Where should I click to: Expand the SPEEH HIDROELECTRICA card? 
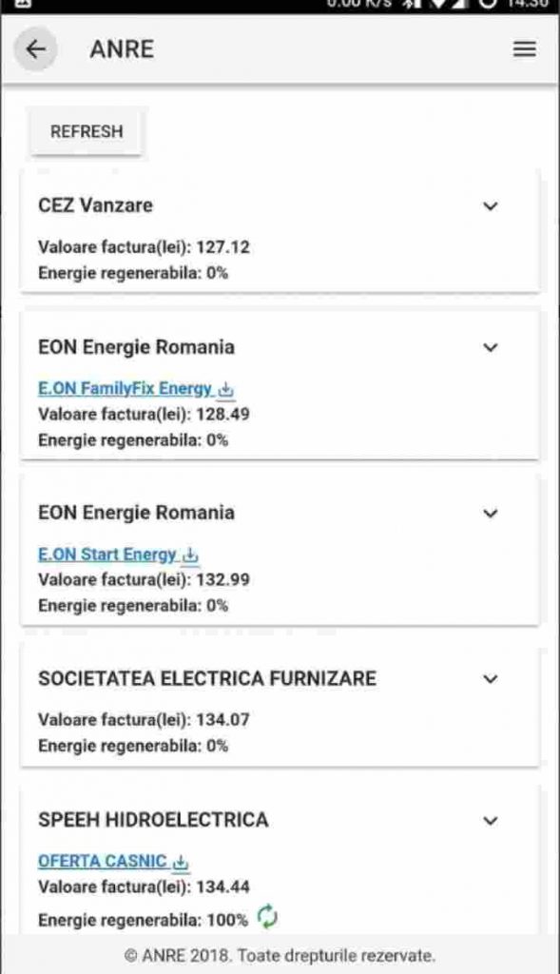(491, 821)
